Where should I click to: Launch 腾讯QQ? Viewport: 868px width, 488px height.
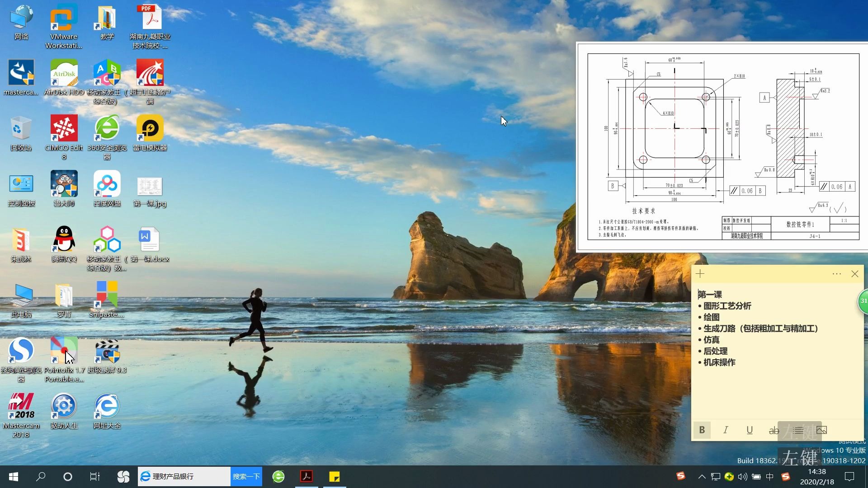(x=64, y=244)
